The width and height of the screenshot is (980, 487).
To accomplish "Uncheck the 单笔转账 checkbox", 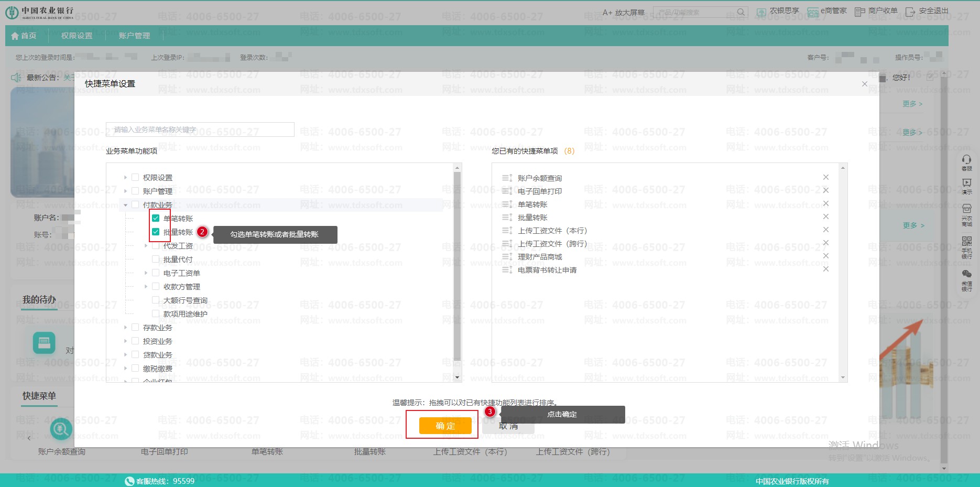I will pos(156,218).
